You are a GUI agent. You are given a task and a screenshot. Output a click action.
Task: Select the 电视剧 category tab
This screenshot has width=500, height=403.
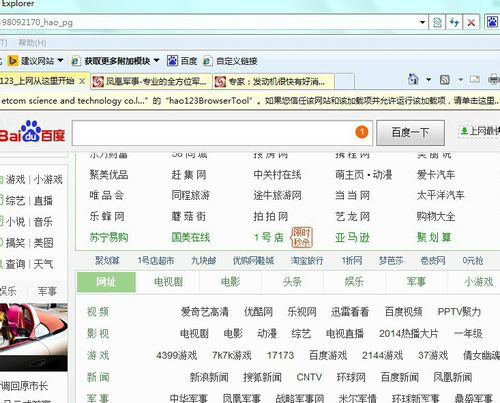point(168,282)
